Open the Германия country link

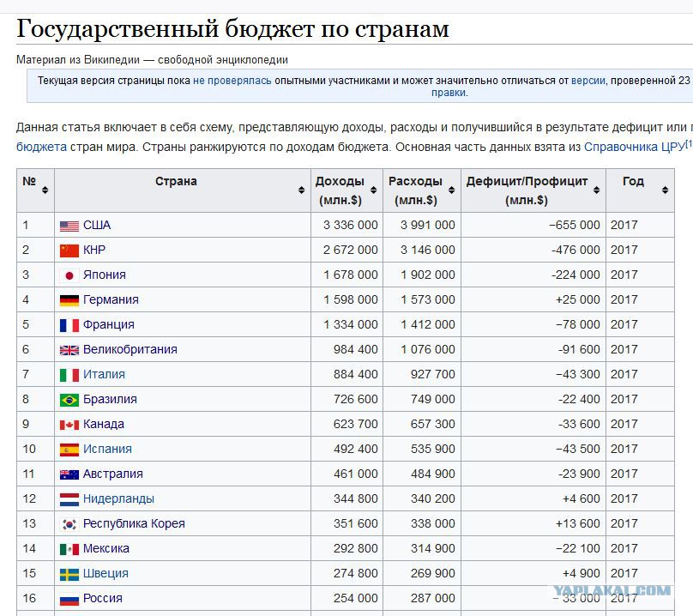click(x=111, y=299)
